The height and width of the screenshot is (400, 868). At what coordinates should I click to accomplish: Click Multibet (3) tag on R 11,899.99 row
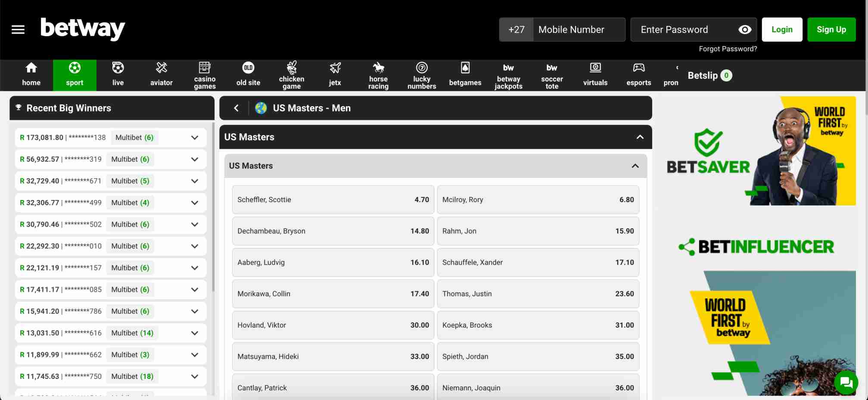tap(130, 355)
